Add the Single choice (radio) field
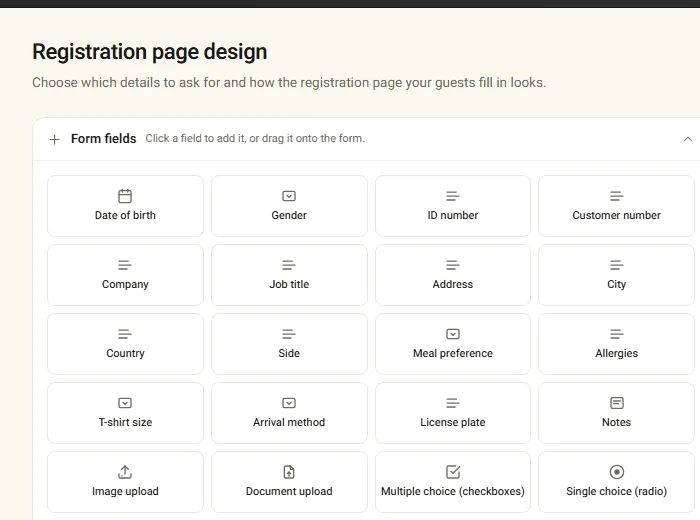The height and width of the screenshot is (520, 700). point(617,482)
